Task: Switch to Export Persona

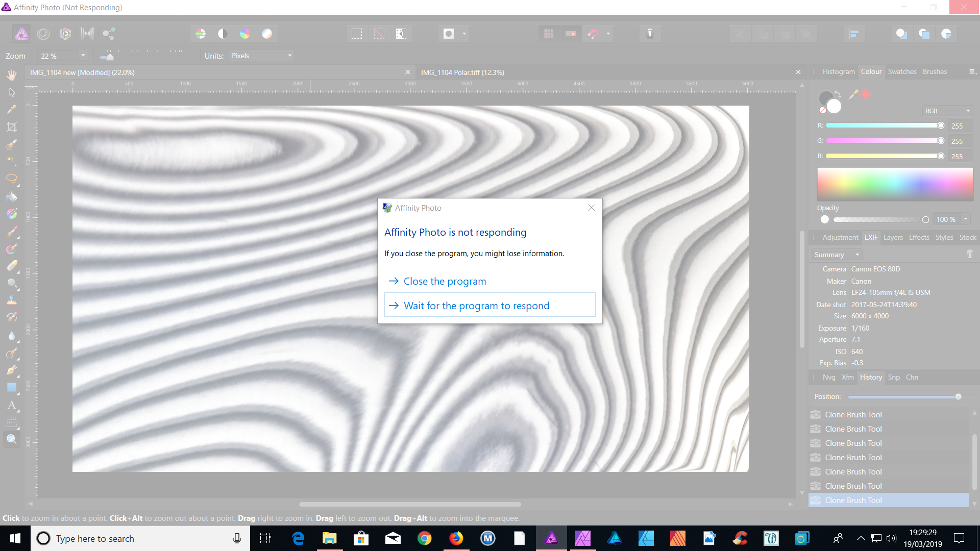Action: (109, 34)
